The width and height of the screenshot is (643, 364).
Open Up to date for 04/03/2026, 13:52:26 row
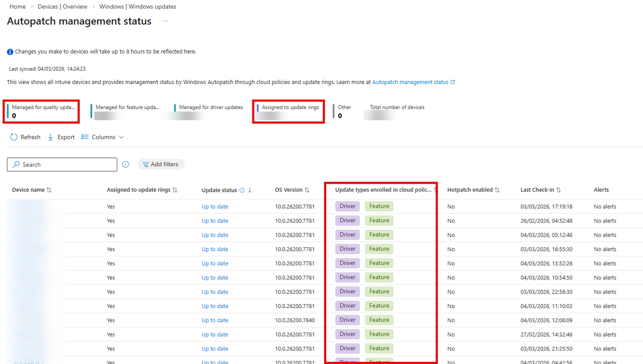pyautogui.click(x=215, y=263)
